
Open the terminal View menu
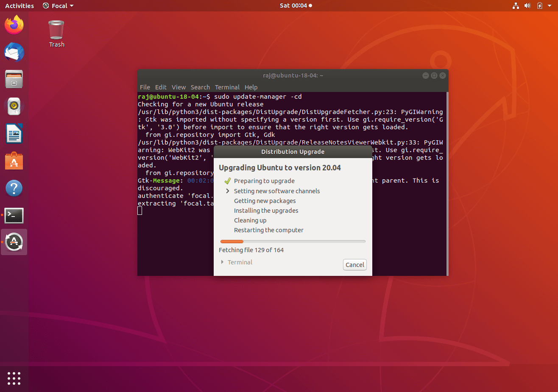(179, 87)
